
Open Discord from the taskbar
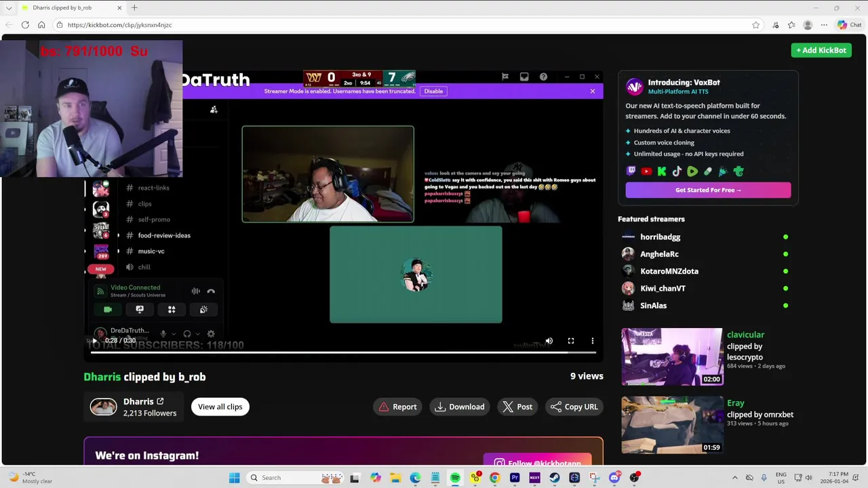(x=614, y=478)
